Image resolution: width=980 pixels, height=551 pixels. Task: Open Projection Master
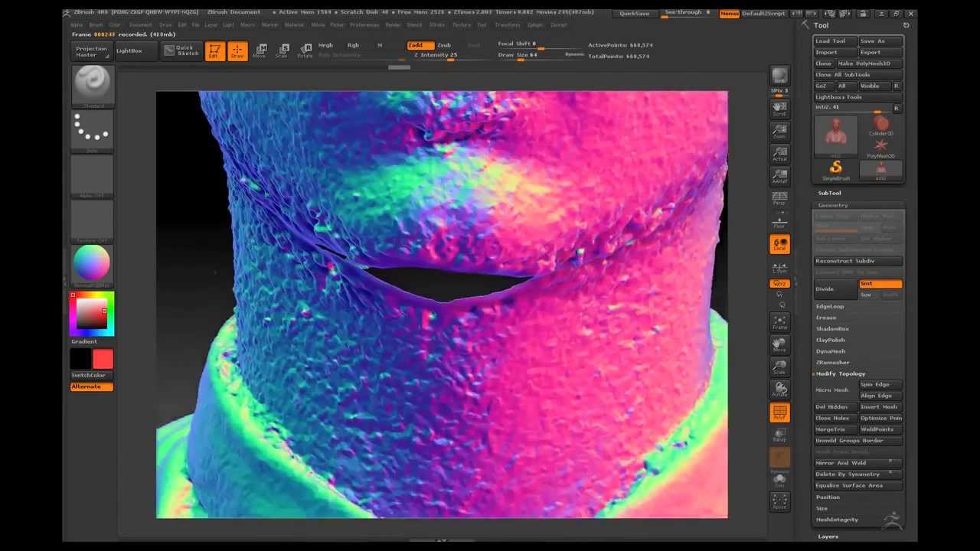[91, 51]
